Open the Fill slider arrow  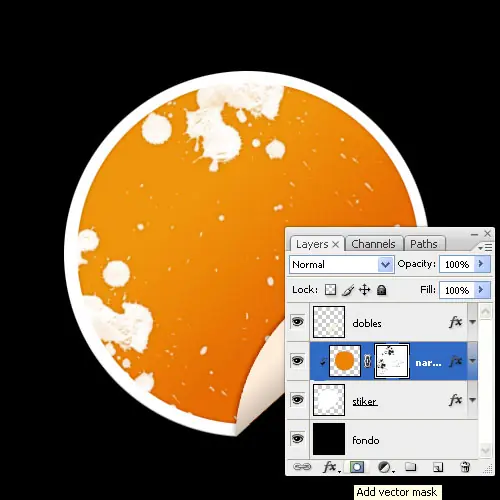click(x=482, y=290)
